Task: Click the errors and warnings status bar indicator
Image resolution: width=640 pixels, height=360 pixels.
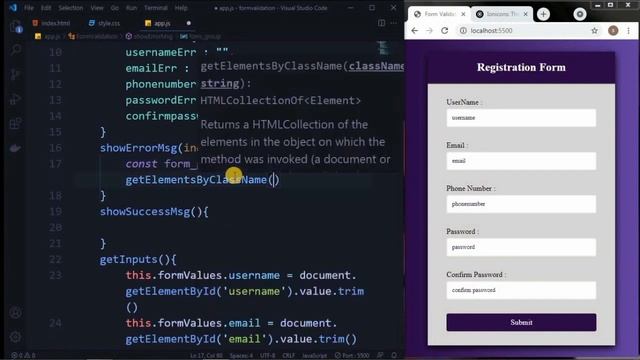Action: pos(23,356)
